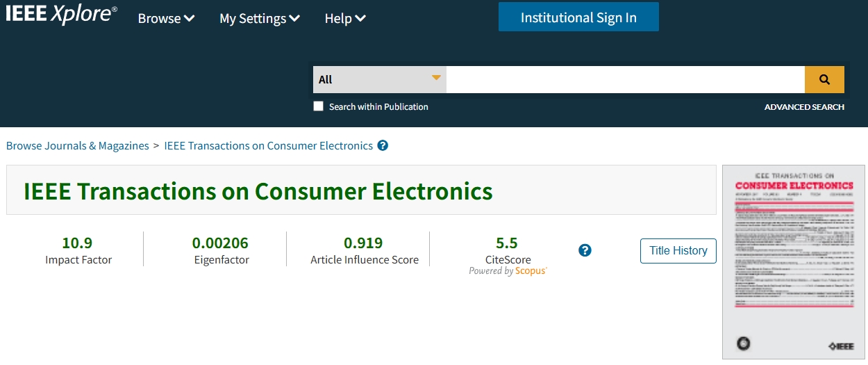
Task: Click the Institutional Sign In button
Action: coord(578,17)
